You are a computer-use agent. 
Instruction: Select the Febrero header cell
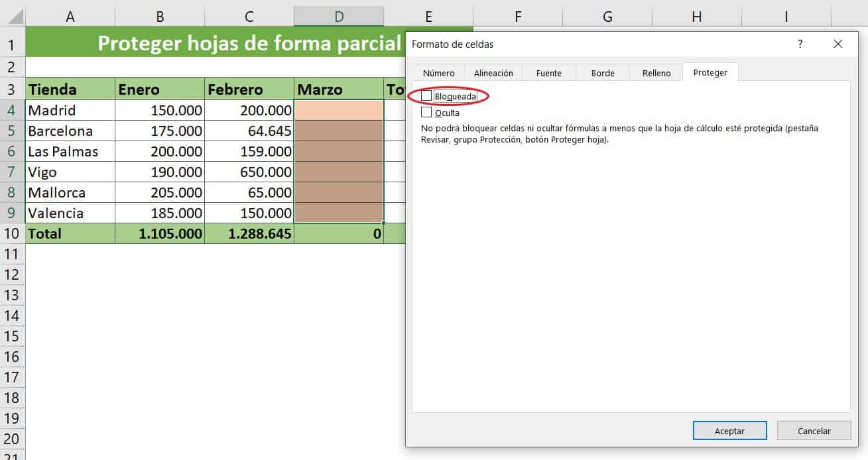click(249, 89)
